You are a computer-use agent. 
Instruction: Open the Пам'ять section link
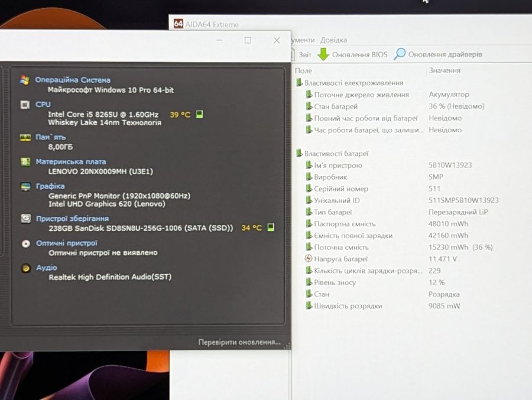pos(51,137)
